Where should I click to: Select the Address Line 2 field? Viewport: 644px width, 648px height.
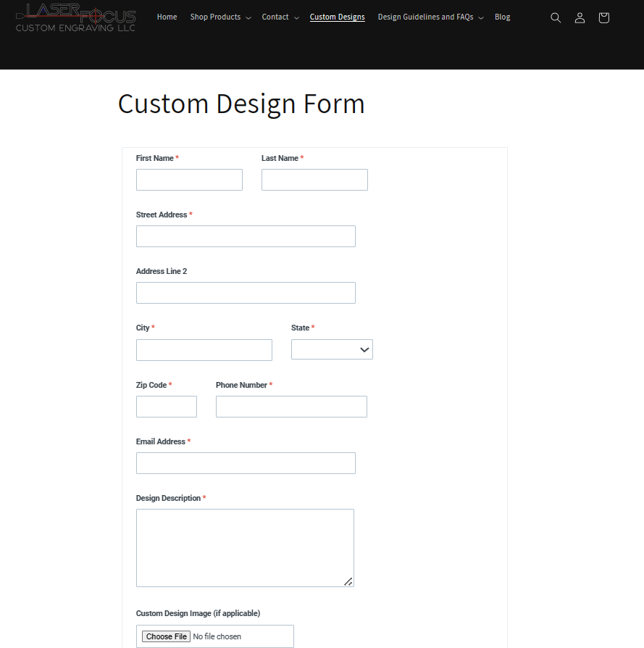click(x=246, y=293)
